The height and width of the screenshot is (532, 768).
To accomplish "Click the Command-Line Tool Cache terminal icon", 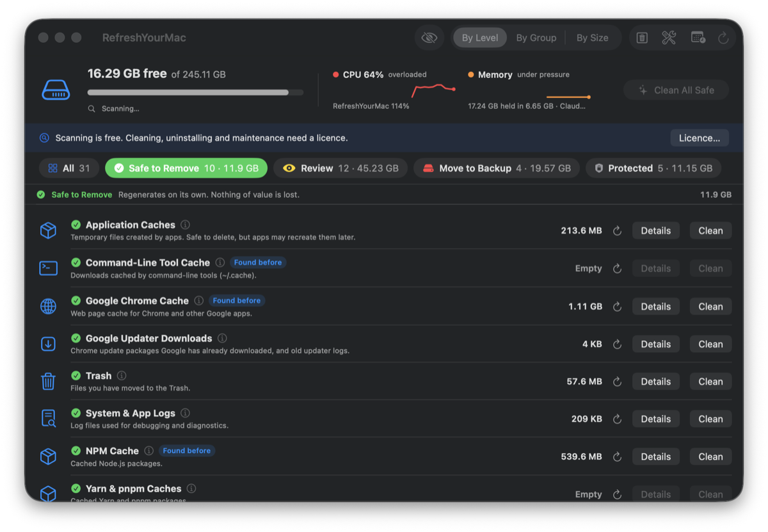I will (x=48, y=268).
